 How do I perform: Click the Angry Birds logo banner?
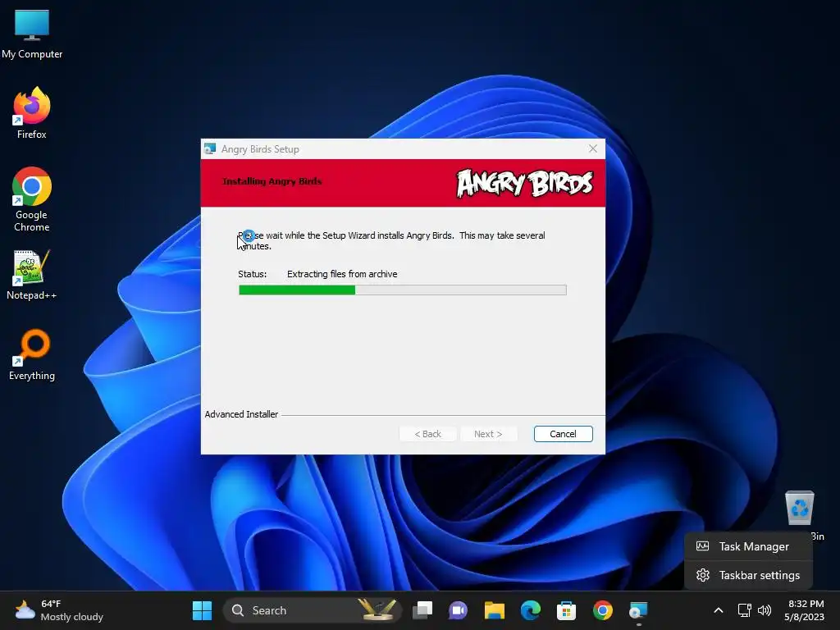(524, 184)
